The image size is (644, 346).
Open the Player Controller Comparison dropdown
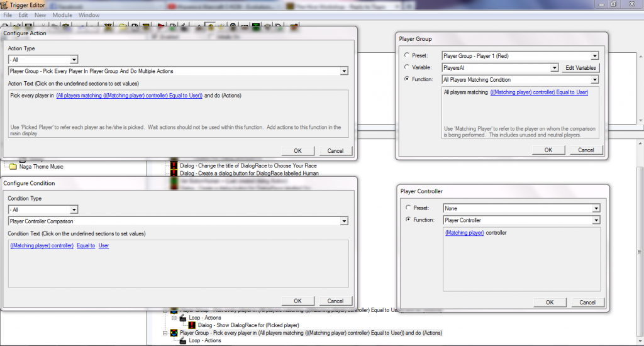tap(344, 221)
